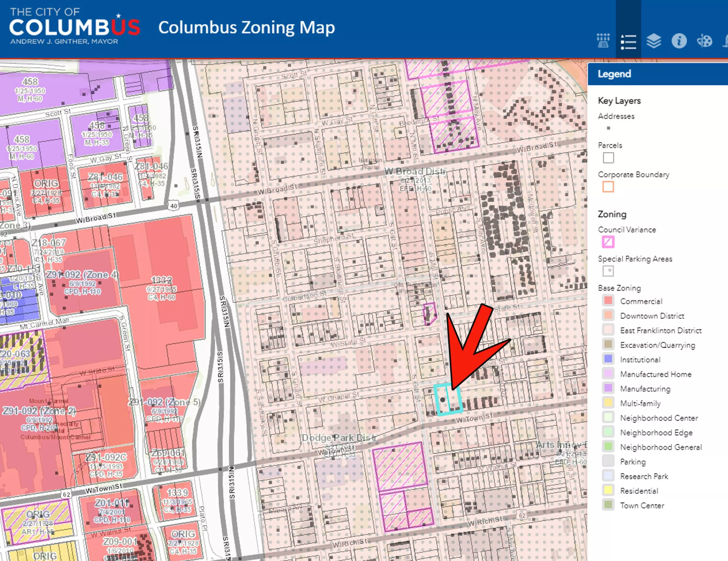Click the Institutional blue color swatch
The height and width of the screenshot is (561, 728).
coord(608,359)
